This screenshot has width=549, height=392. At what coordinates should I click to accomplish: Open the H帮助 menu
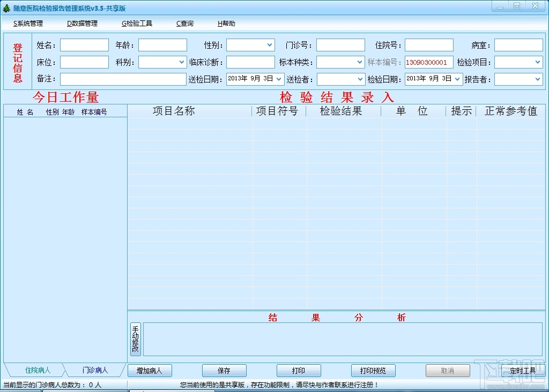[226, 24]
